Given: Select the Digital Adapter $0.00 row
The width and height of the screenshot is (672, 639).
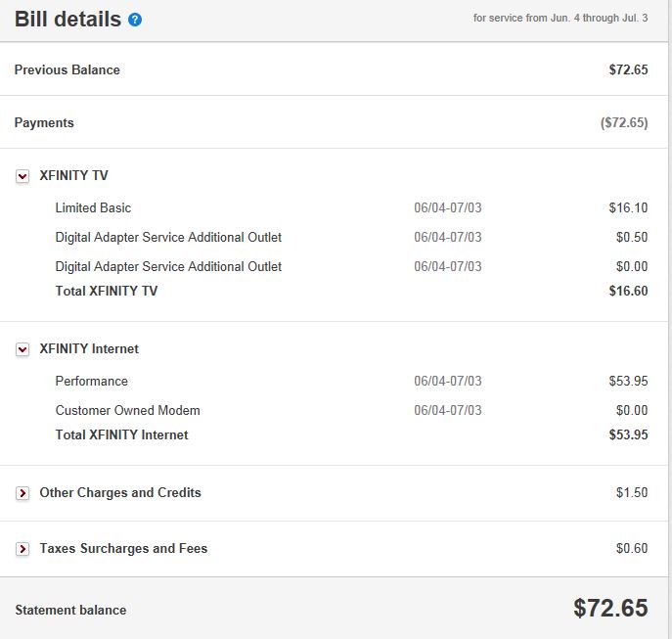Looking at the screenshot, I should pos(168,266).
